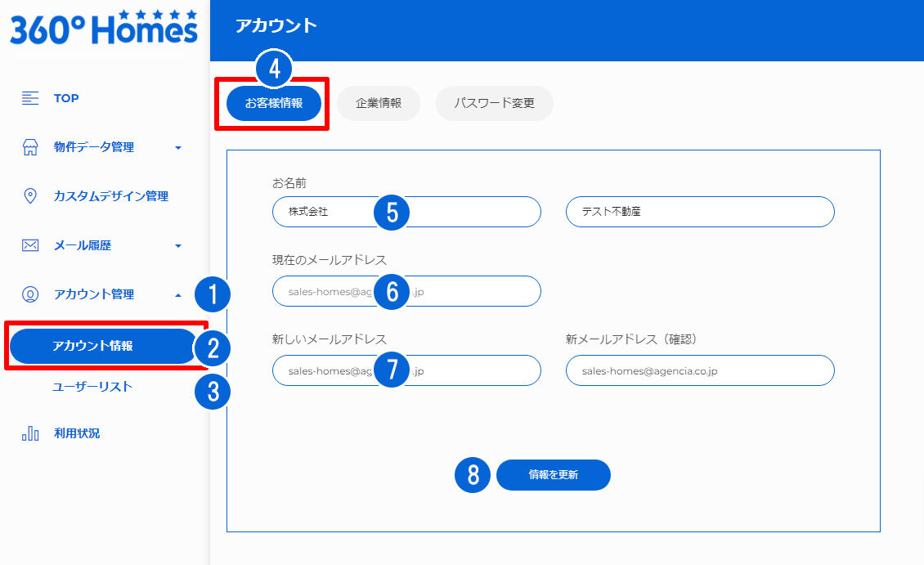Click the 利用状況 bar chart icon
This screenshot has height=565, width=924.
[30, 433]
